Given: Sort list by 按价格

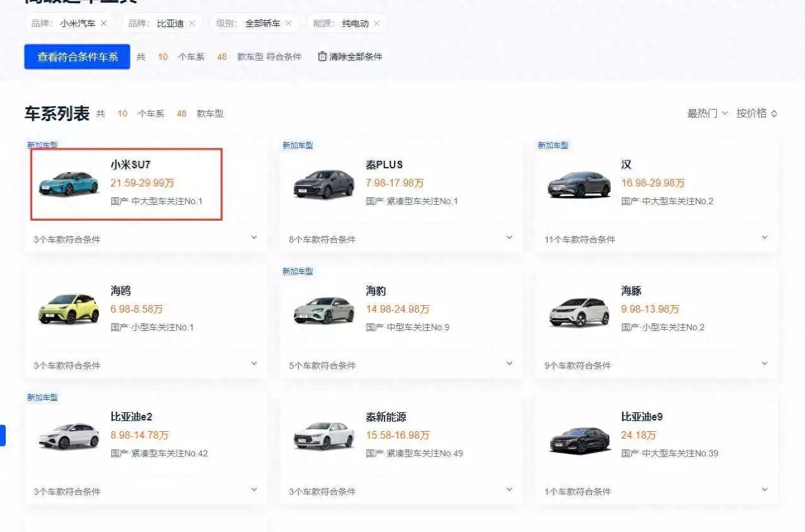Looking at the screenshot, I should coord(757,113).
